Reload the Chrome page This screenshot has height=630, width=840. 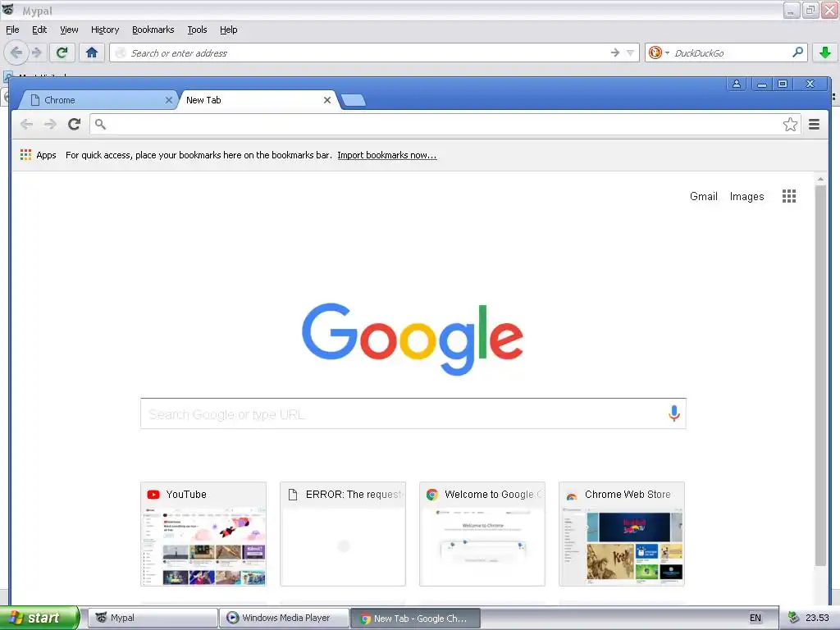(74, 125)
